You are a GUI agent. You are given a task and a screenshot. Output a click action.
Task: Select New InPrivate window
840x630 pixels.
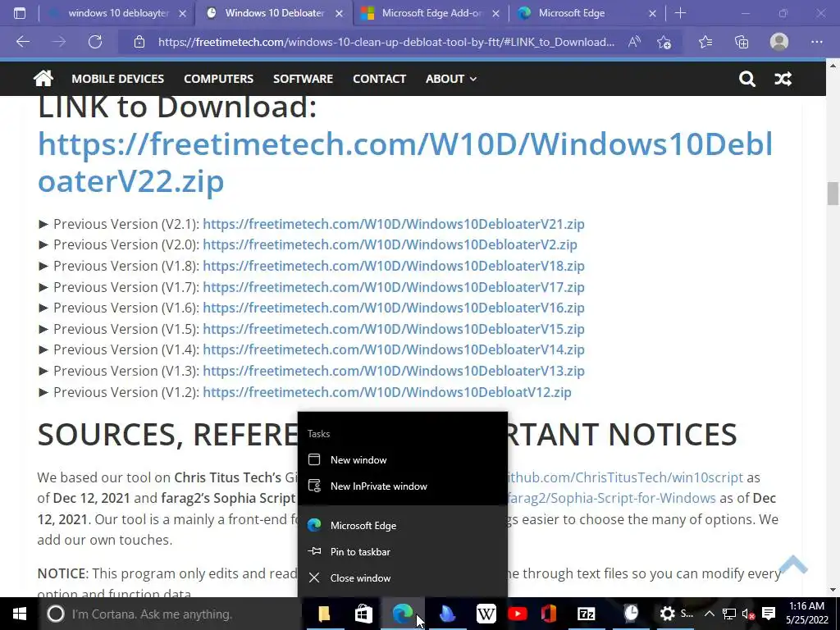402,486
